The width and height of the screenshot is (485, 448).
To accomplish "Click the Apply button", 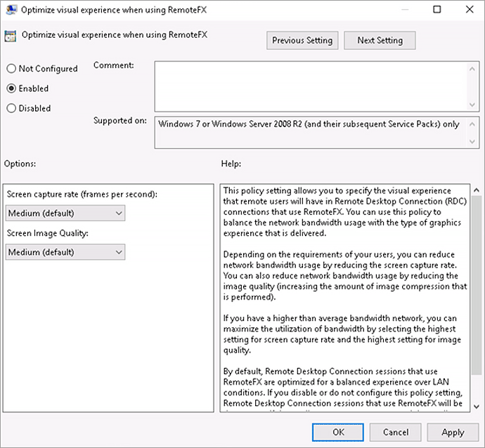I will click(453, 432).
